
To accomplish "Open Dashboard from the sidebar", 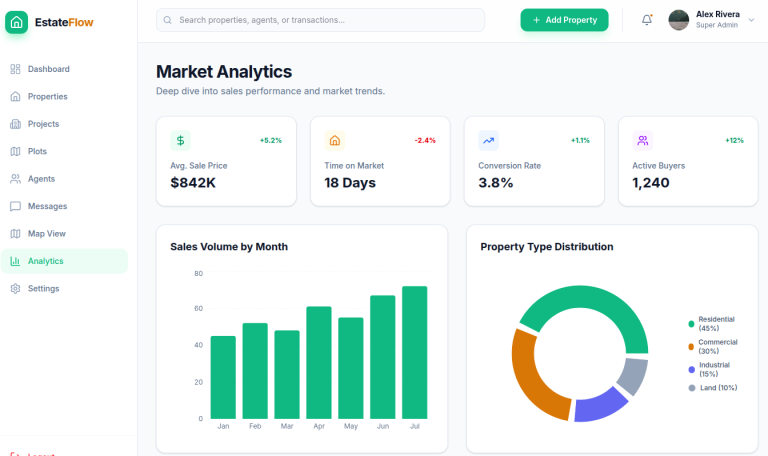I will [x=48, y=69].
